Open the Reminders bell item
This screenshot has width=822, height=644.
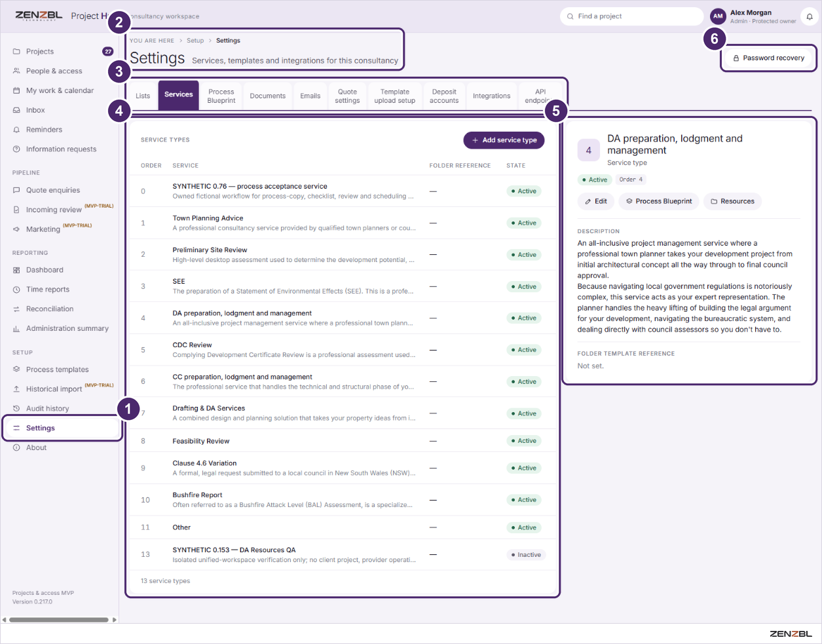[44, 130]
